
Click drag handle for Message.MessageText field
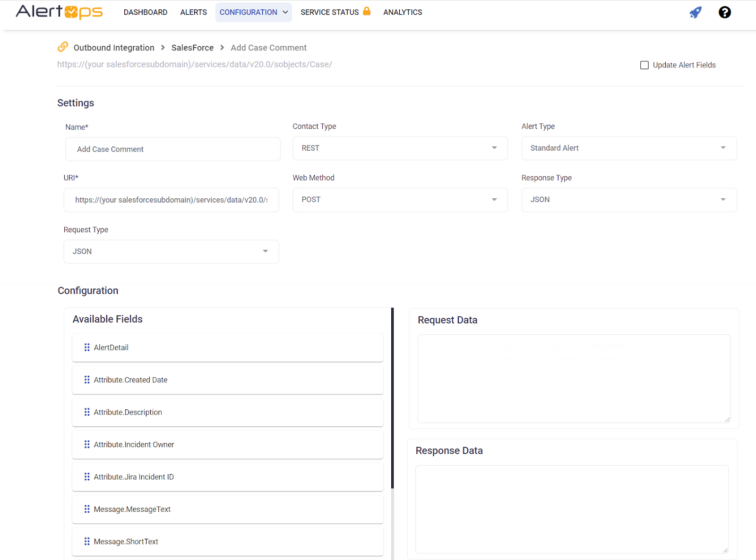[x=87, y=509]
